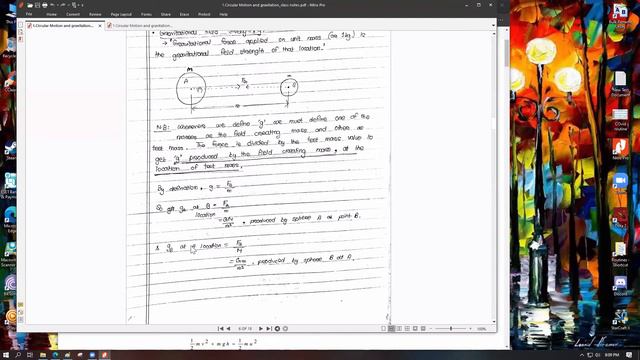Go to the first page button
The height and width of the screenshot is (360, 640).
pyautogui.click(x=220, y=329)
